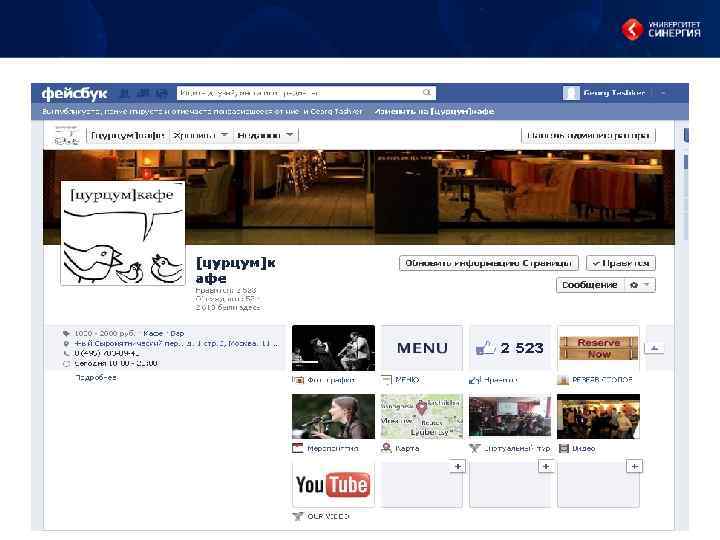The image size is (720, 540).
Task: Open the virtual tour photo tile
Action: click(510, 416)
